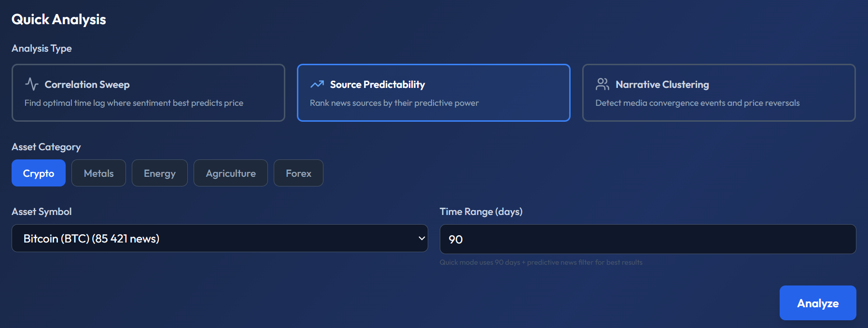Enable the Energy asset category
Screen dimensions: 868x328
coord(159,173)
